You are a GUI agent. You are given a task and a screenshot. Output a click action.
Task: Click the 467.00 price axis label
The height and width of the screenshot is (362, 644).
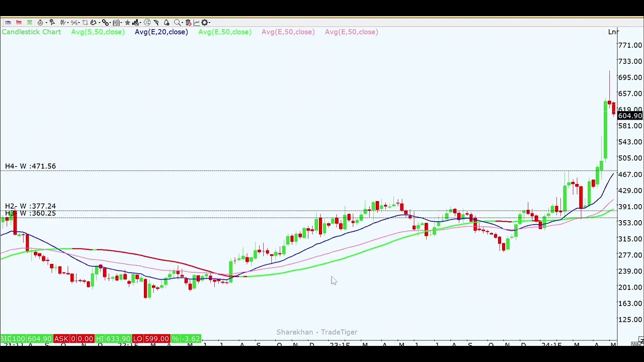630,174
